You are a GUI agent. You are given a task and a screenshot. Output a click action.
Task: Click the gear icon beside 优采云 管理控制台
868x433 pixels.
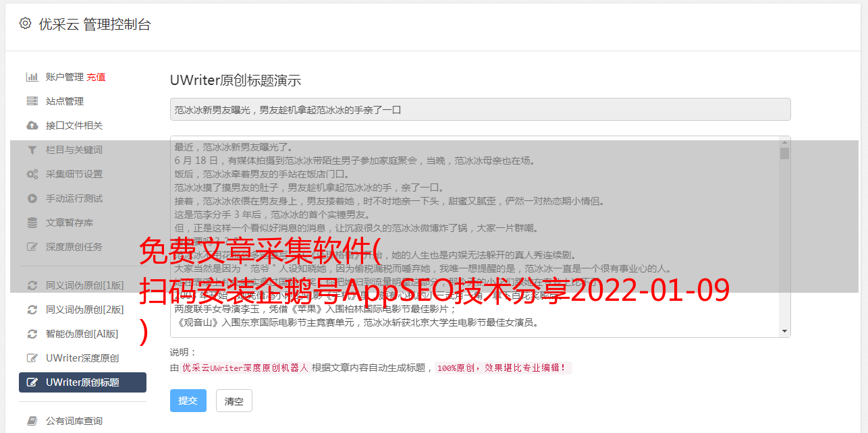coord(25,24)
